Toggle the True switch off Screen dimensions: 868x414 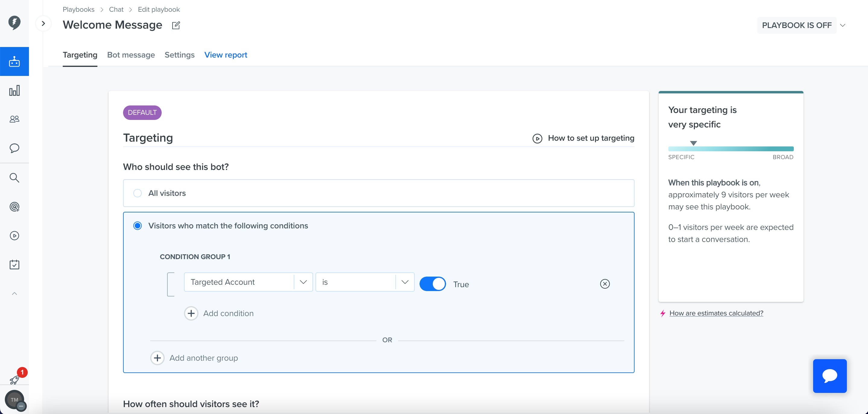click(433, 284)
